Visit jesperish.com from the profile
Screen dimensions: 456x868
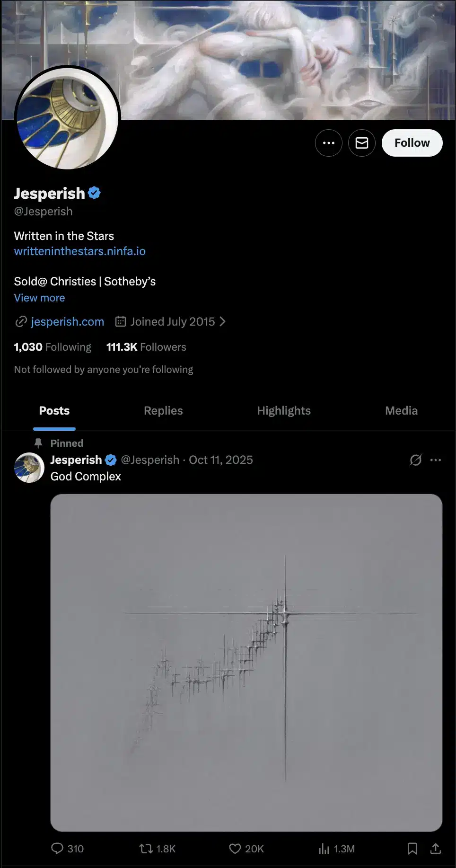coord(67,321)
